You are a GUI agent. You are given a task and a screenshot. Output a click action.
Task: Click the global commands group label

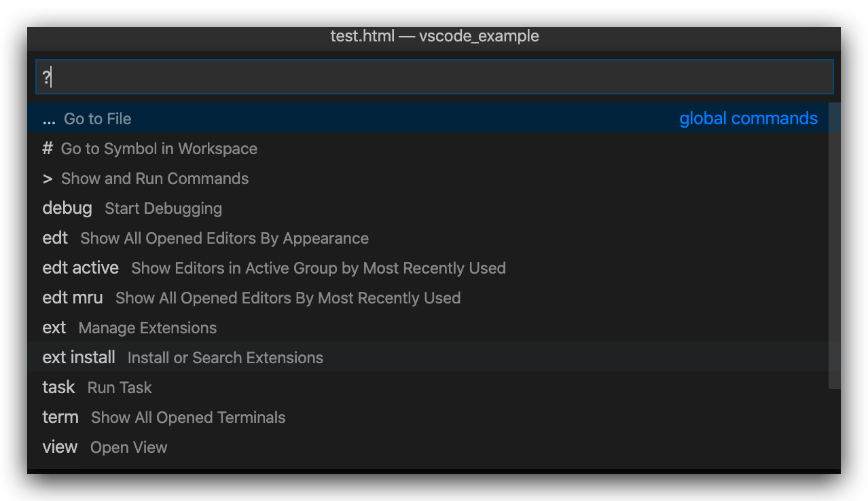pyautogui.click(x=748, y=119)
